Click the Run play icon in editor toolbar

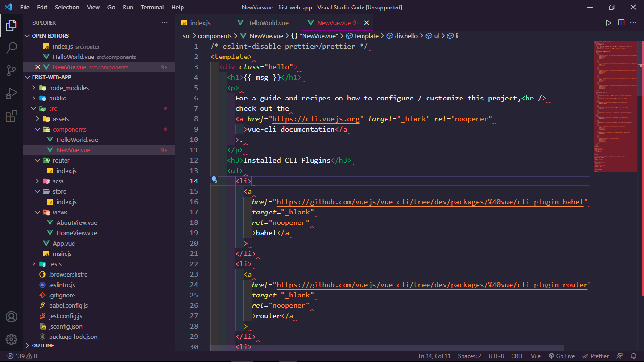tap(608, 23)
